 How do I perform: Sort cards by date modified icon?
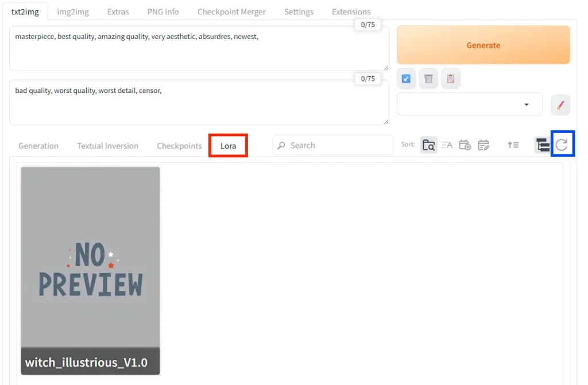tap(483, 145)
